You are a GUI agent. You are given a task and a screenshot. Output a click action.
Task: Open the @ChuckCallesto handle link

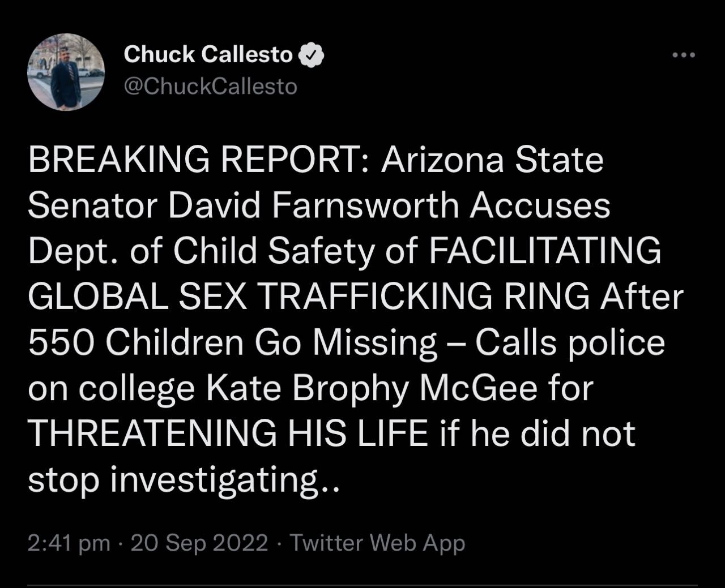pyautogui.click(x=210, y=87)
